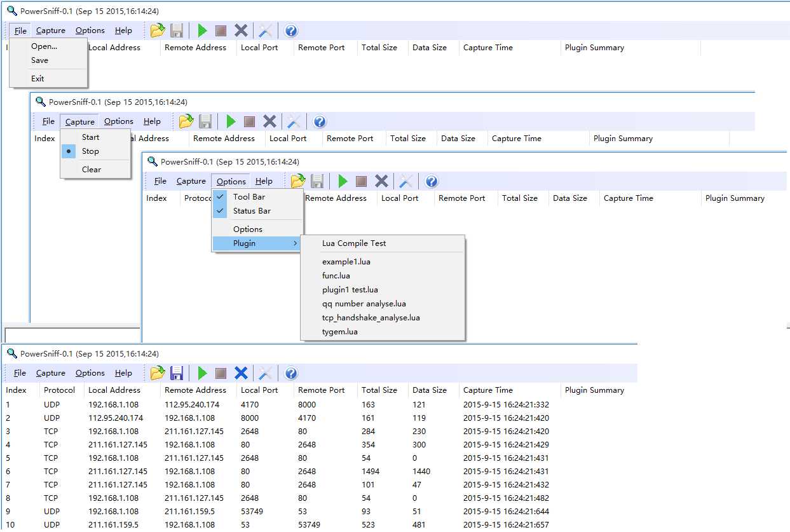Click the text input box at the bottom of the Capture-menu window
Screen dimensions: 790x532
tap(72, 334)
